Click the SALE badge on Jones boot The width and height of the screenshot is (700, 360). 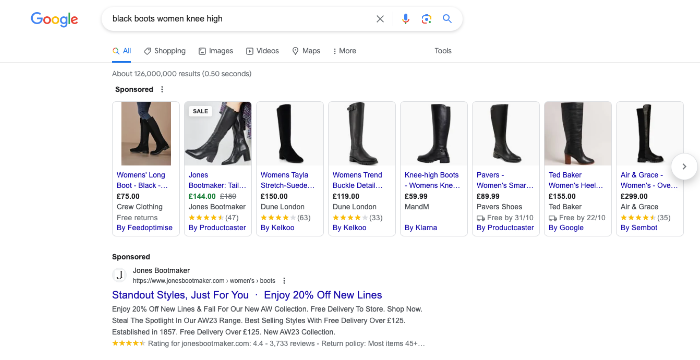tap(200, 111)
